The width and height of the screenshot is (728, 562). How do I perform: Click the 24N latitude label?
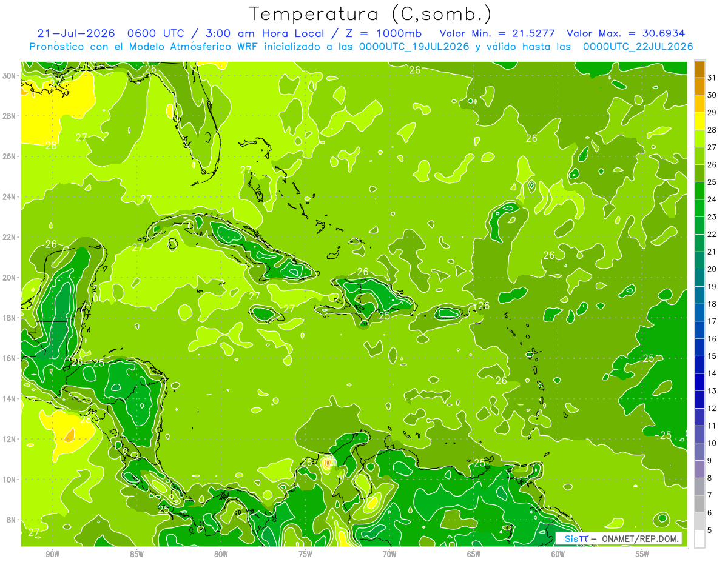click(x=10, y=197)
